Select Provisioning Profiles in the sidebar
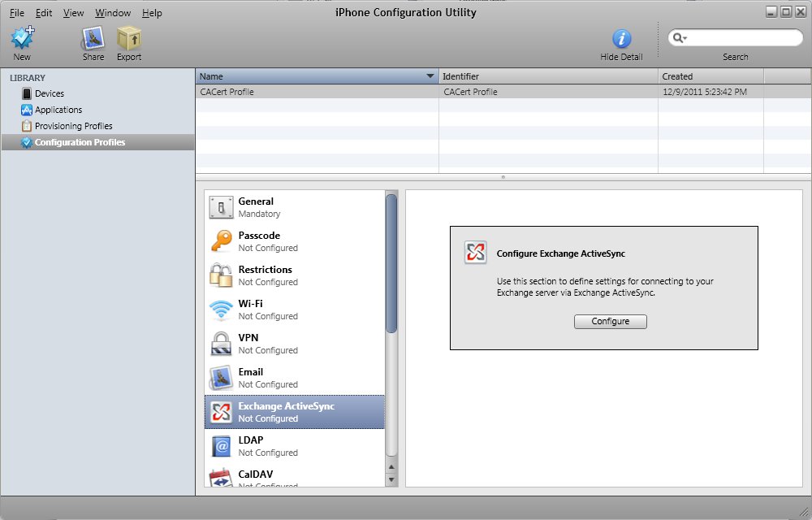Image resolution: width=812 pixels, height=520 pixels. [x=73, y=126]
